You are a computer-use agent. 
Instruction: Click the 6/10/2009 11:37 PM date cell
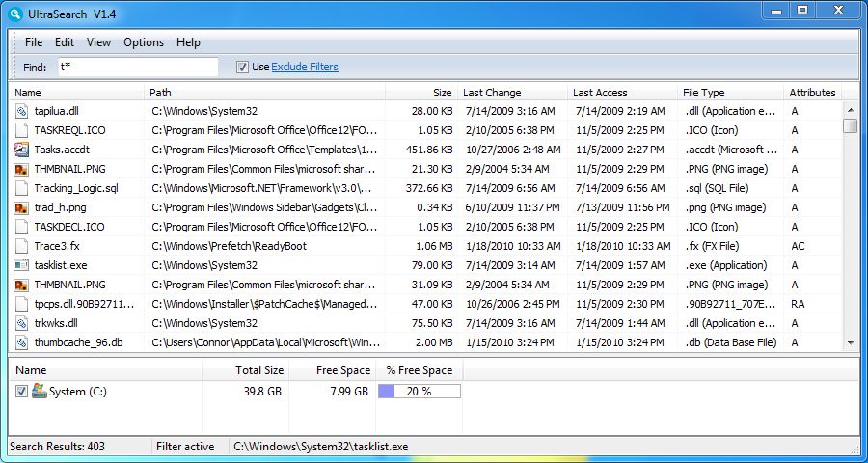[513, 207]
